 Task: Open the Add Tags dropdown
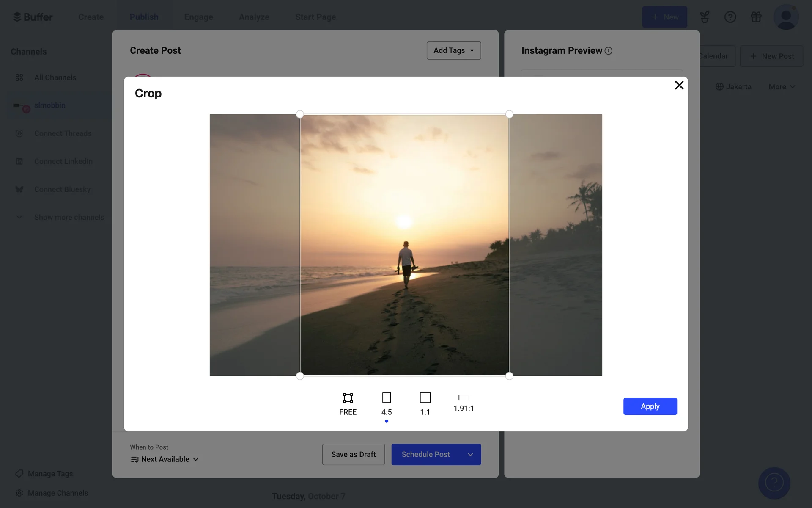click(x=453, y=50)
